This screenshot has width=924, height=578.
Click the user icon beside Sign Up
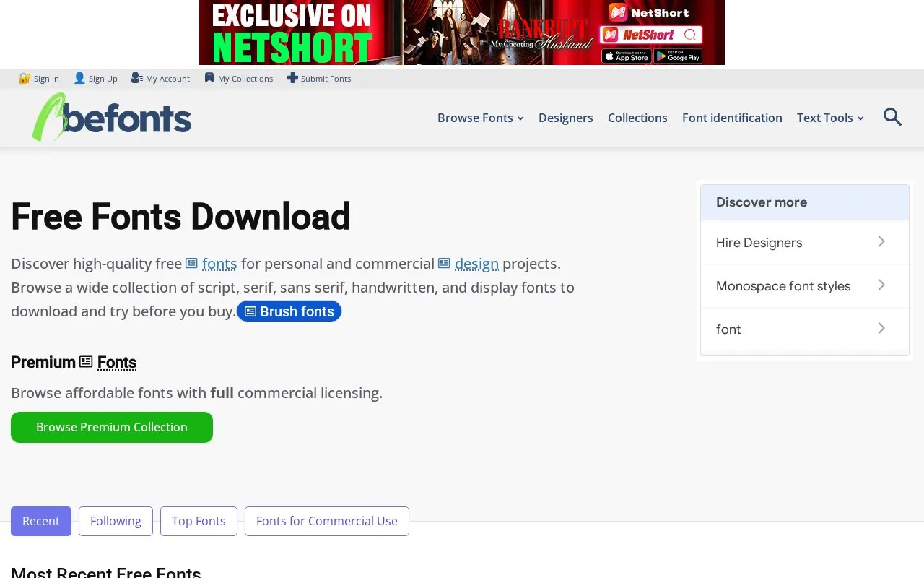point(79,78)
